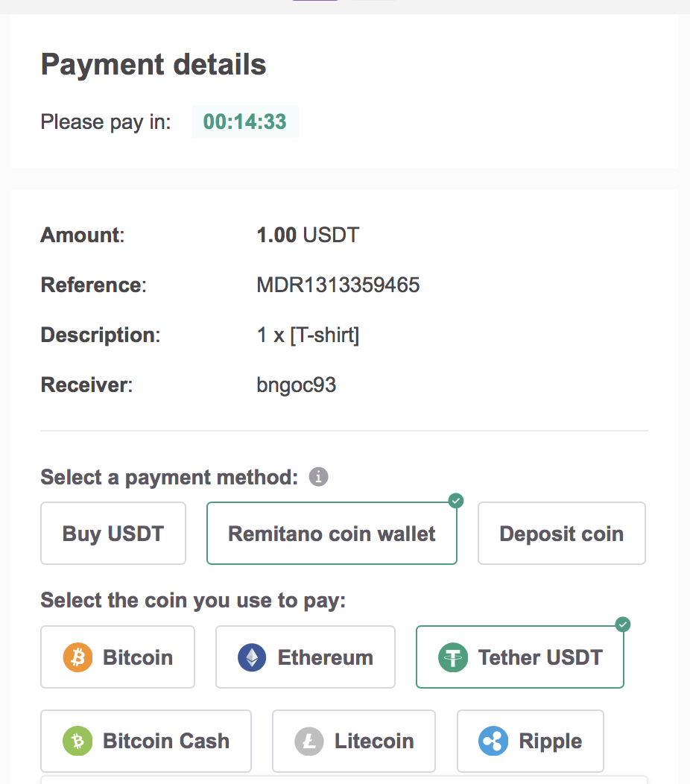This screenshot has height=784, width=690.
Task: Click the payment countdown timer
Action: pyautogui.click(x=244, y=122)
